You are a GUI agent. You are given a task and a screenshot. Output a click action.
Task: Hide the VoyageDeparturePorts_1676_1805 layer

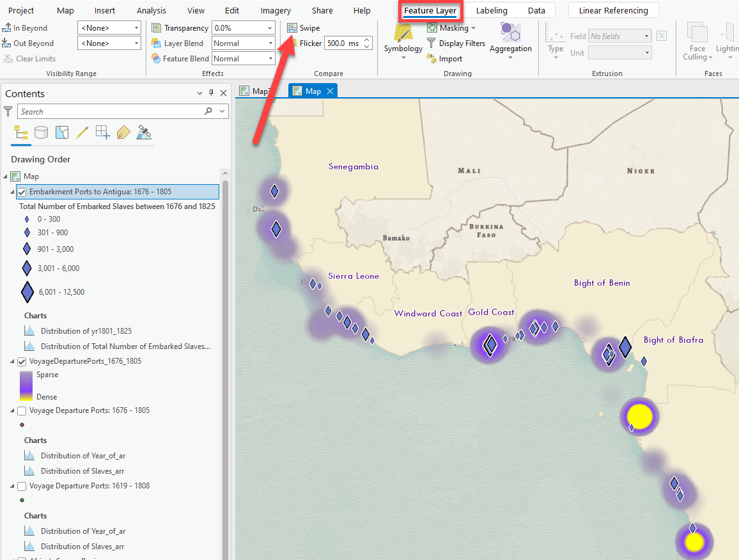coord(22,361)
